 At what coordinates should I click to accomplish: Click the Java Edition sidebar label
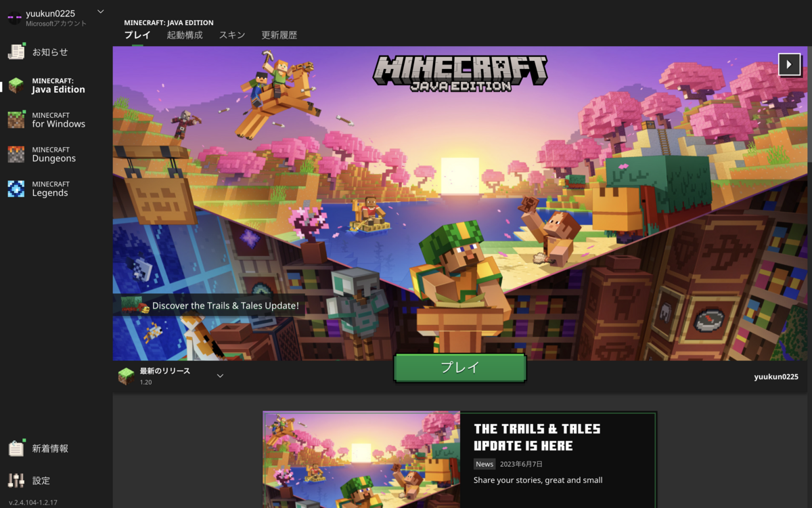tap(58, 85)
